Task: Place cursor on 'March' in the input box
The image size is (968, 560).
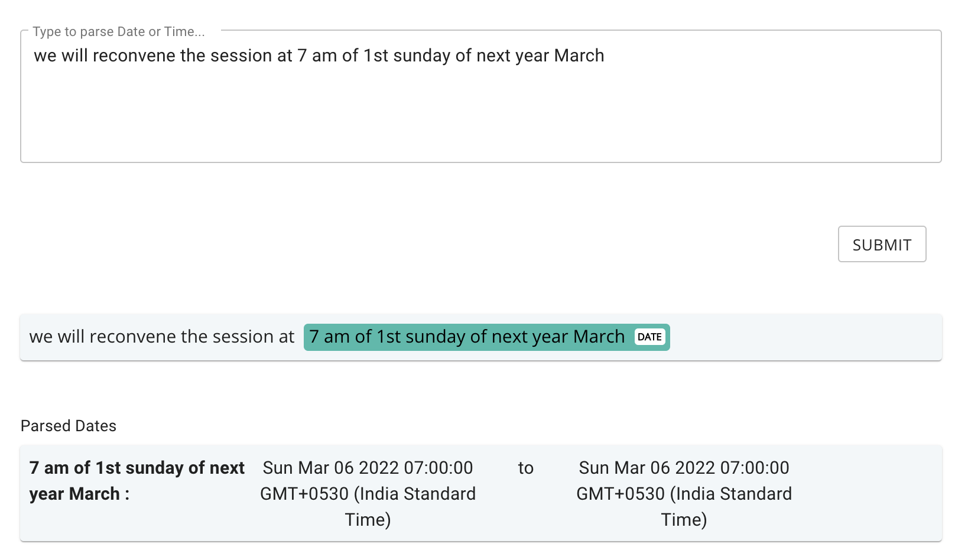Action: [x=579, y=56]
